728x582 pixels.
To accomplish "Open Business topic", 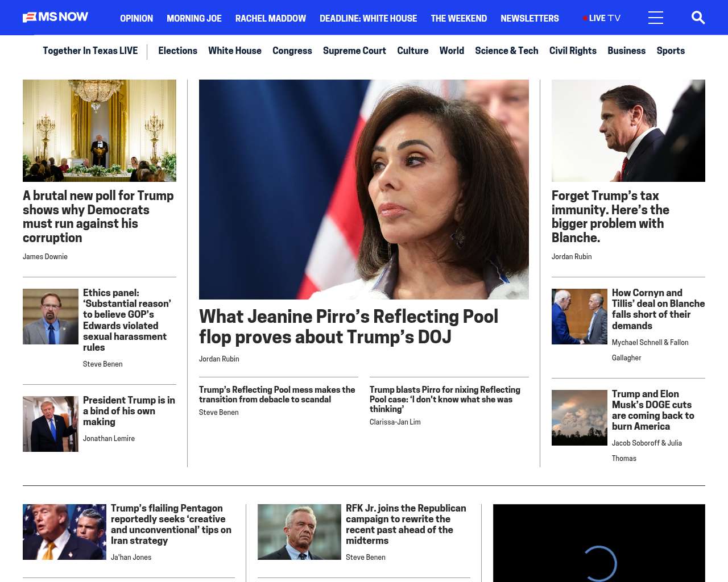I will click(626, 51).
